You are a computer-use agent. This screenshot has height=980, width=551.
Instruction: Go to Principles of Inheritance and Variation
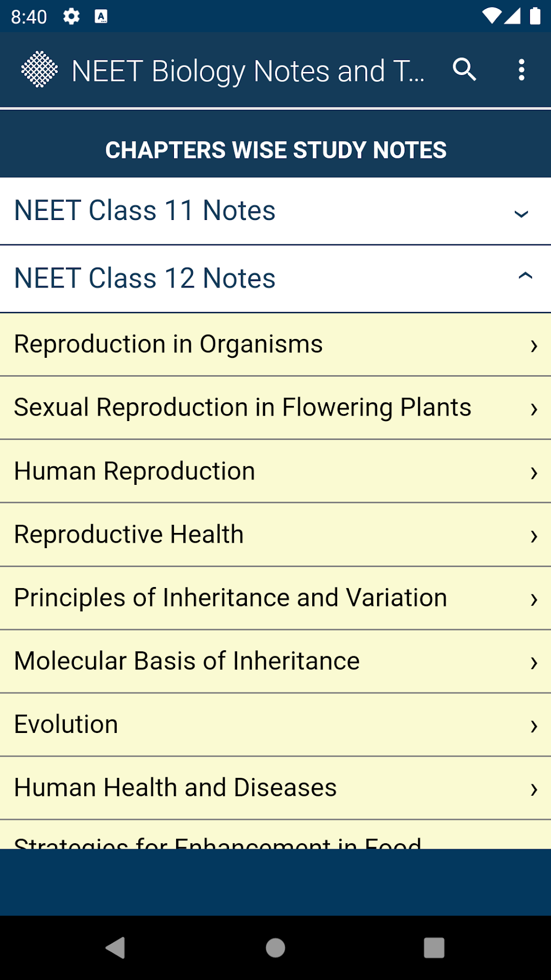coord(231,598)
